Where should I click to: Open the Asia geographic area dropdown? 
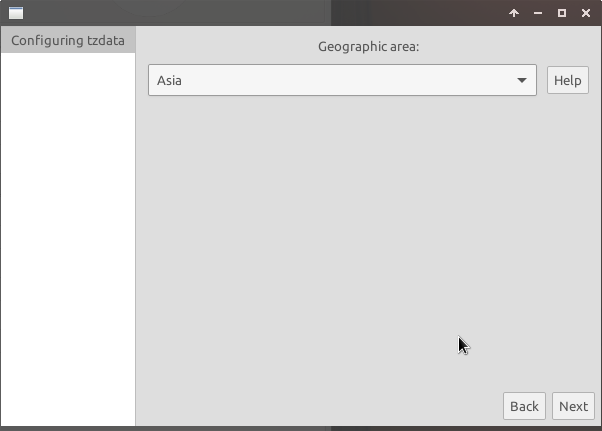tap(342, 81)
